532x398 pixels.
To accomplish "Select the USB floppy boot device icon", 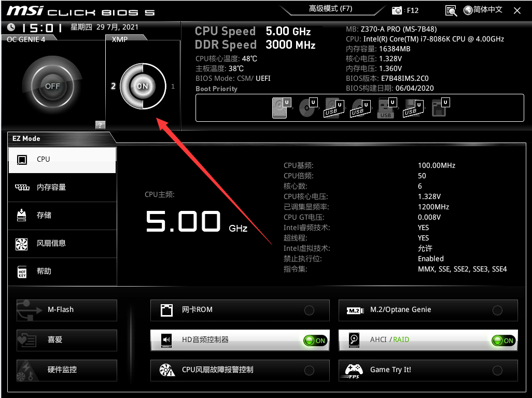I will click(x=413, y=108).
